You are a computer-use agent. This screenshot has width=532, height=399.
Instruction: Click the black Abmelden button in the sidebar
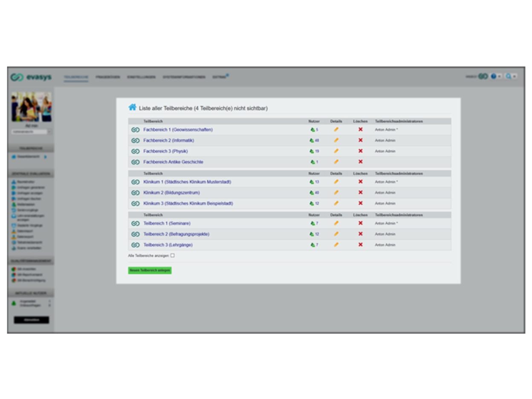(x=32, y=320)
